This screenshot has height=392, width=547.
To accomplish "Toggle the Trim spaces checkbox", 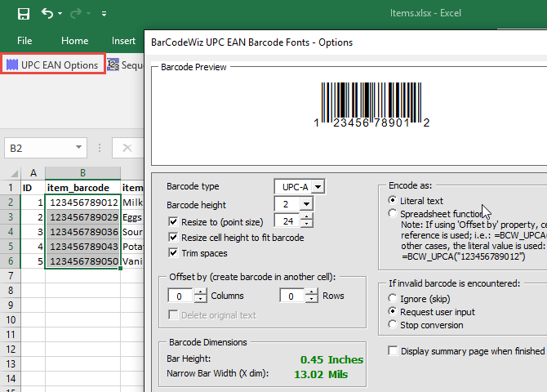I will 173,252.
